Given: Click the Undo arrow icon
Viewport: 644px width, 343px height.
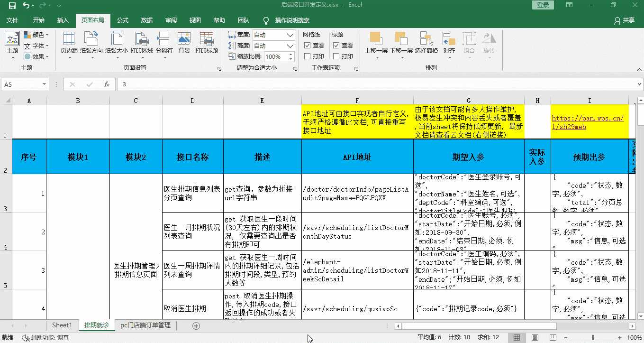Looking at the screenshot, I should point(26,6).
